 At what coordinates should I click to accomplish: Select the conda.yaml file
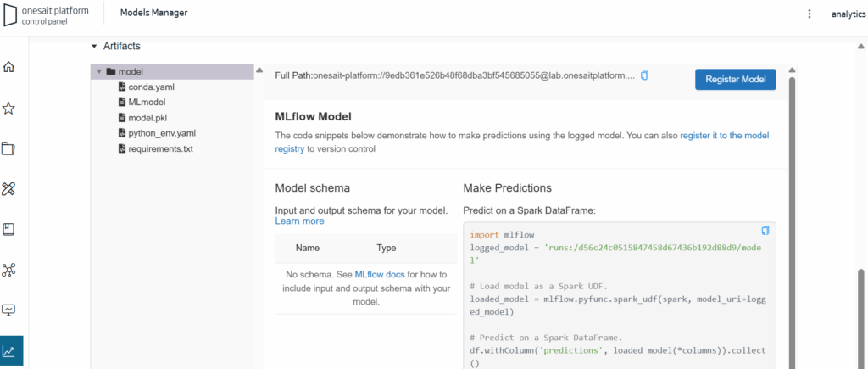point(151,87)
